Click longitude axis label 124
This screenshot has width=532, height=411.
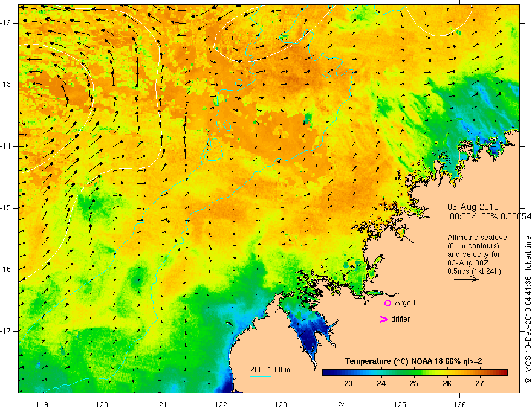coord(340,404)
